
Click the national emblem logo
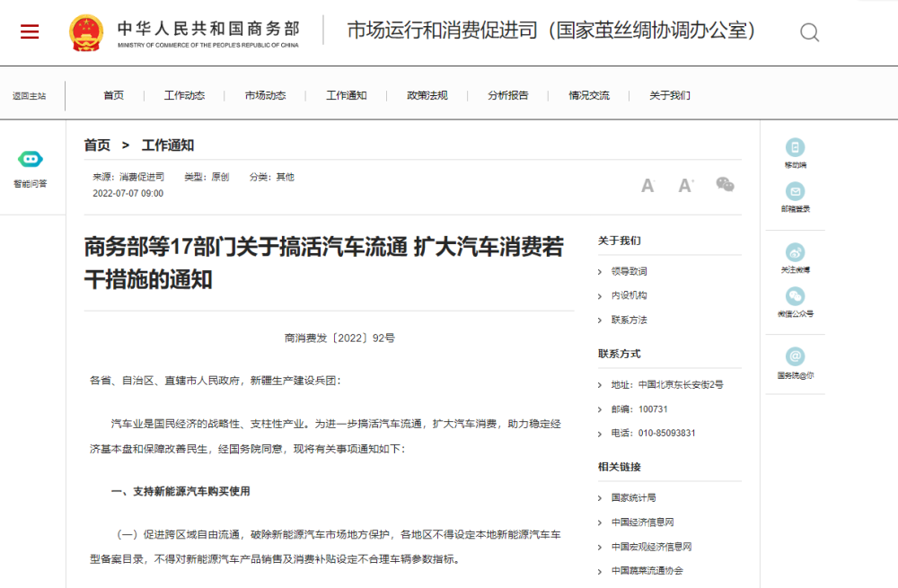pyautogui.click(x=86, y=33)
